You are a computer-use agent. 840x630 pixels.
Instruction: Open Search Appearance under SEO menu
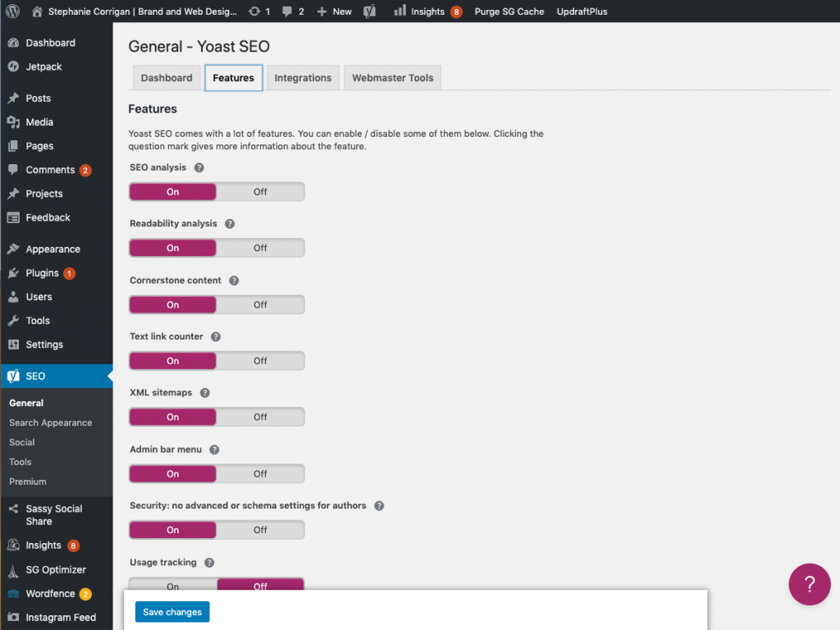(52, 422)
